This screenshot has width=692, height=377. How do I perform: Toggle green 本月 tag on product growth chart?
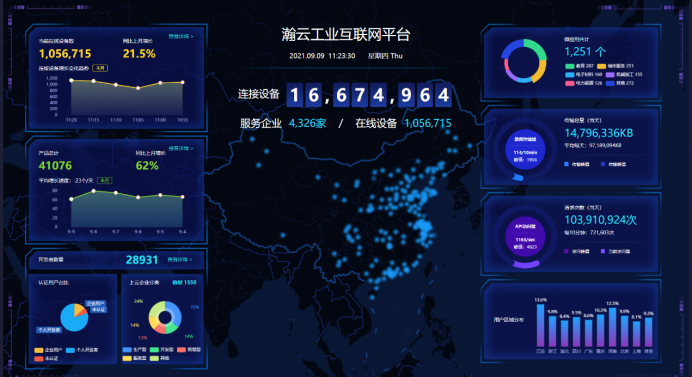[105, 180]
